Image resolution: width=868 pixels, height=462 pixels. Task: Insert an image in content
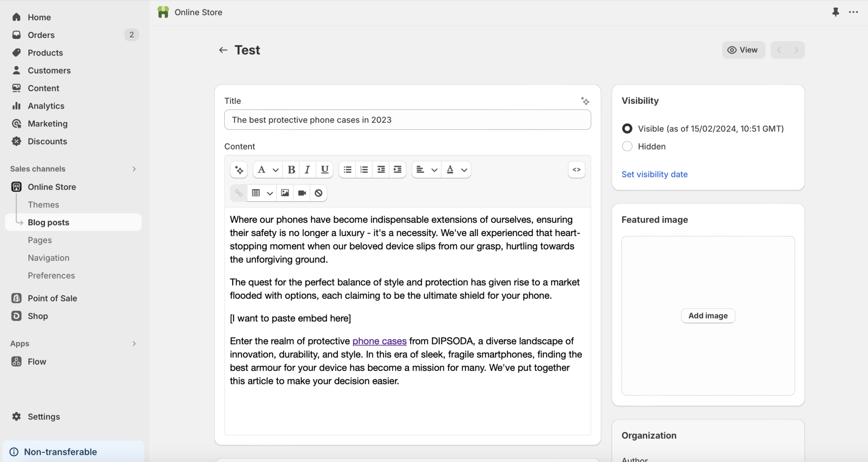click(285, 193)
